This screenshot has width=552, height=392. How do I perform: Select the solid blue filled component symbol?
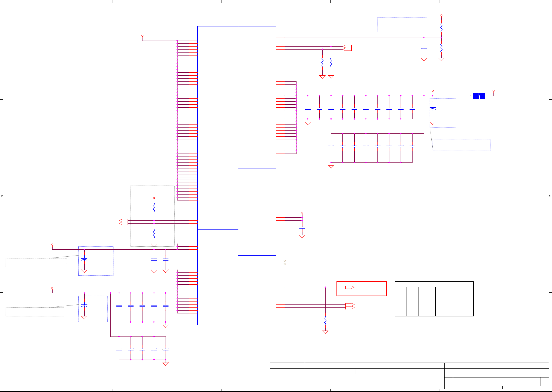(479, 96)
